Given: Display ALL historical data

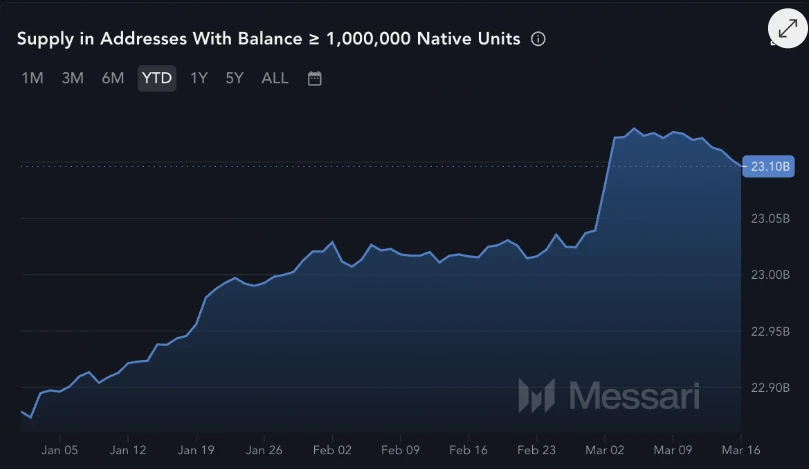Looking at the screenshot, I should [x=275, y=78].
